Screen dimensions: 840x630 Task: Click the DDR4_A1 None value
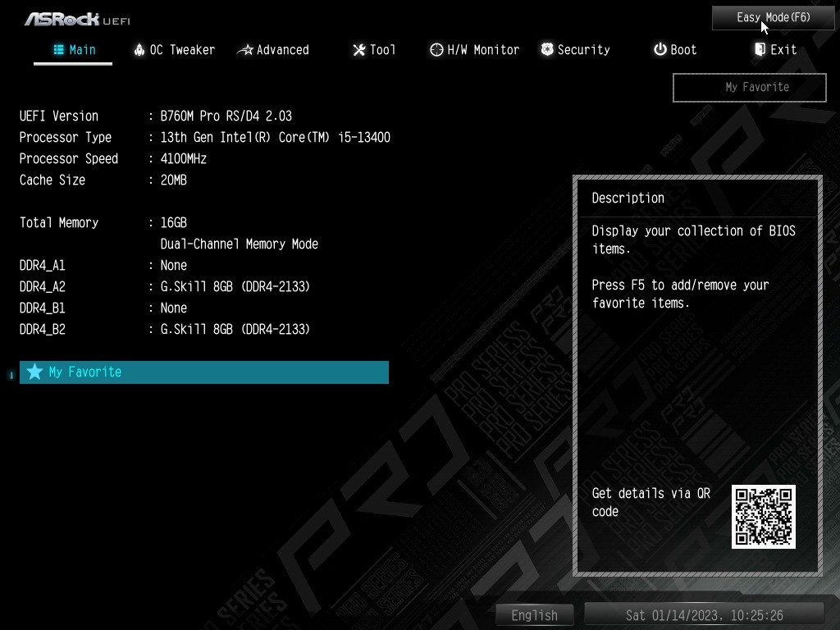pos(174,266)
